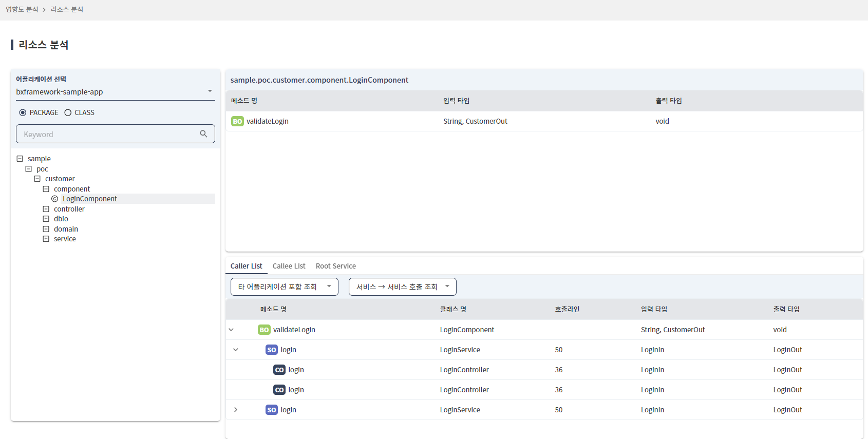Click the 영향도 분석 breadcrumb link
The width and height of the screenshot is (868, 439).
(22, 10)
